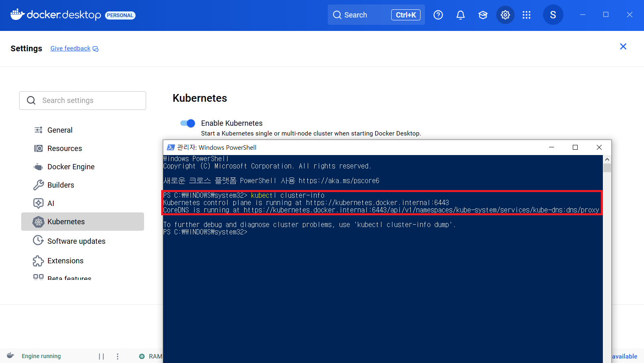Open the user account avatar S
This screenshot has height=363, width=644.
553,15
